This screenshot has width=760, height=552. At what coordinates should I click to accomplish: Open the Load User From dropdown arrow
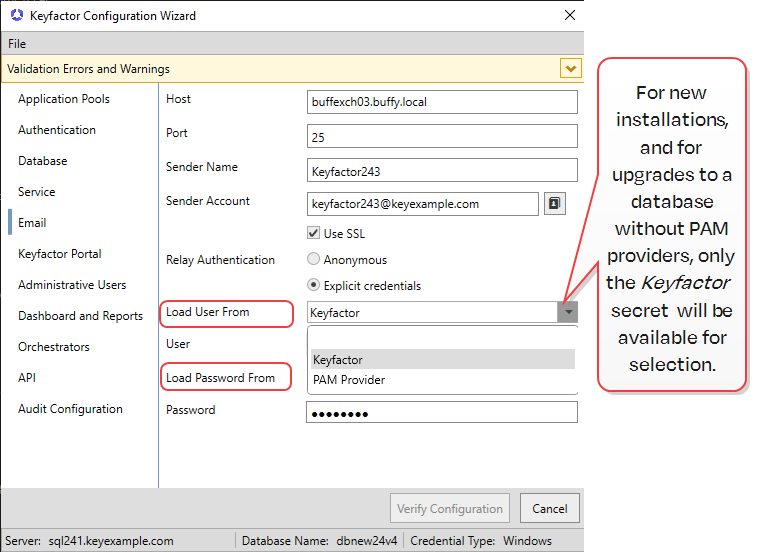[567, 313]
